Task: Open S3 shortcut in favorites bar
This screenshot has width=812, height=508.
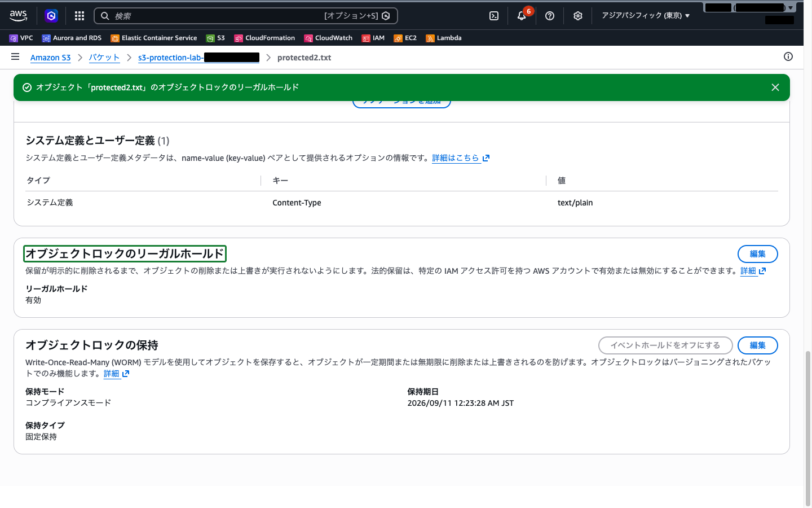Action: [x=215, y=38]
